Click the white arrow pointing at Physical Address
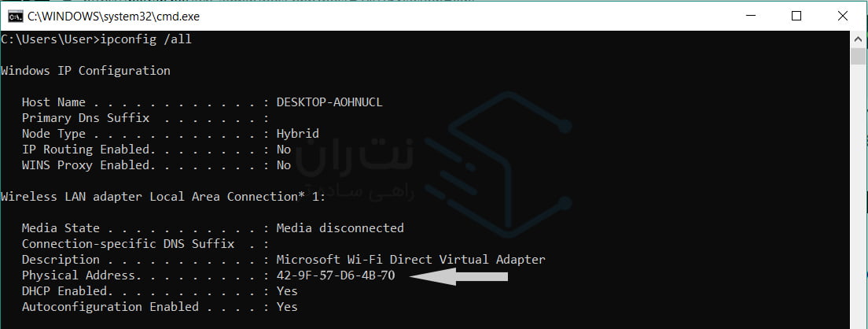 (x=460, y=276)
